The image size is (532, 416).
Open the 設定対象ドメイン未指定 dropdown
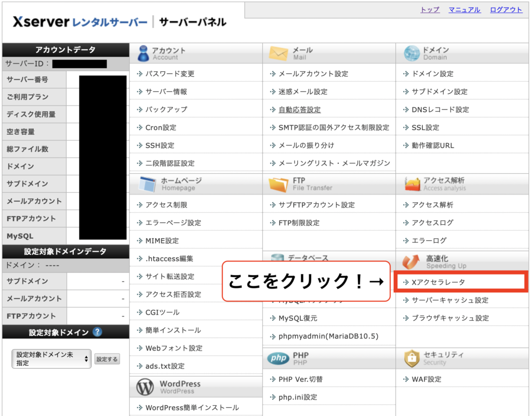[51, 359]
